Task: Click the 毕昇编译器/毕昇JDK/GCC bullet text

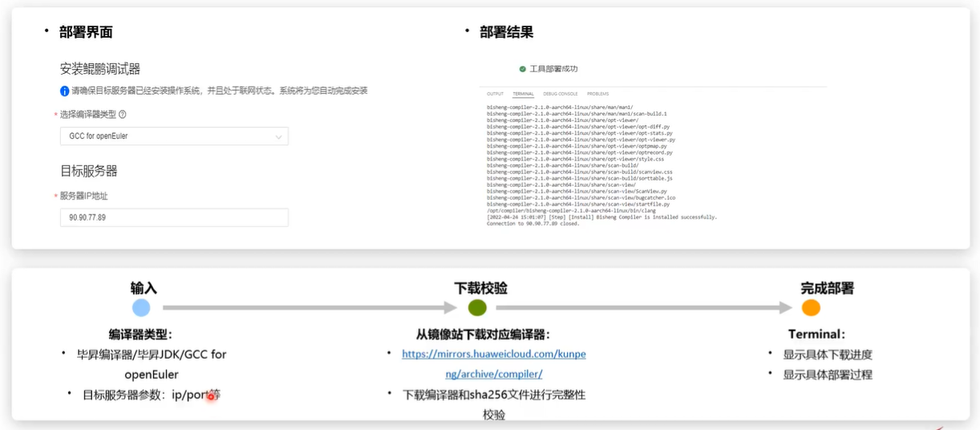Action: (152, 364)
